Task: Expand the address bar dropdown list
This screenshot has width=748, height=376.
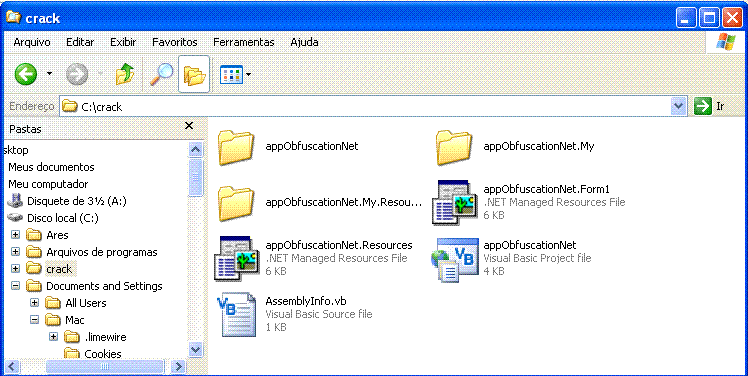Action: 679,106
